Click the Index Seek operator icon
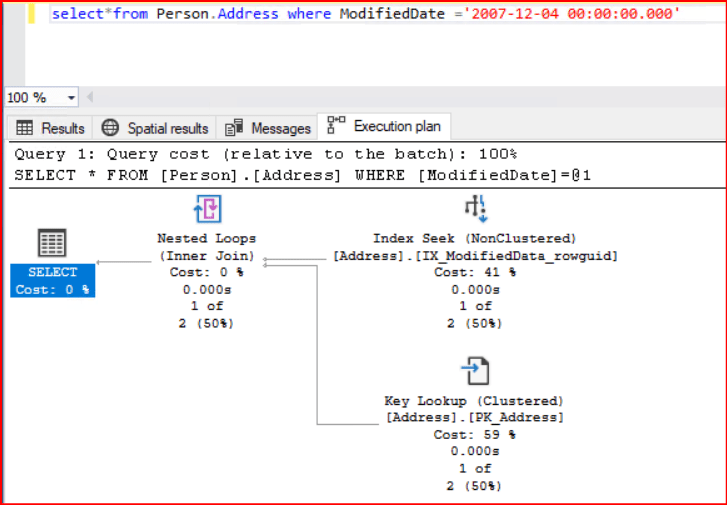Viewport: 727px width, 505px height. [x=474, y=209]
